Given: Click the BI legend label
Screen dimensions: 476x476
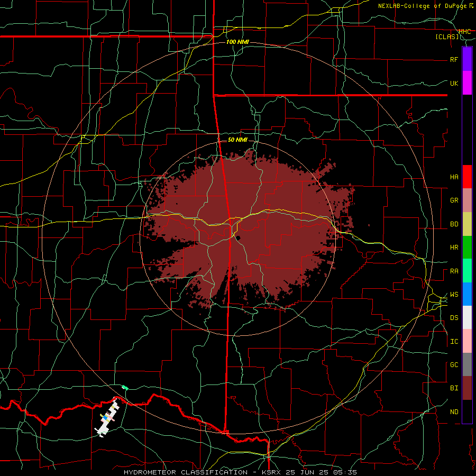Looking at the screenshot, I should pyautogui.click(x=454, y=388).
